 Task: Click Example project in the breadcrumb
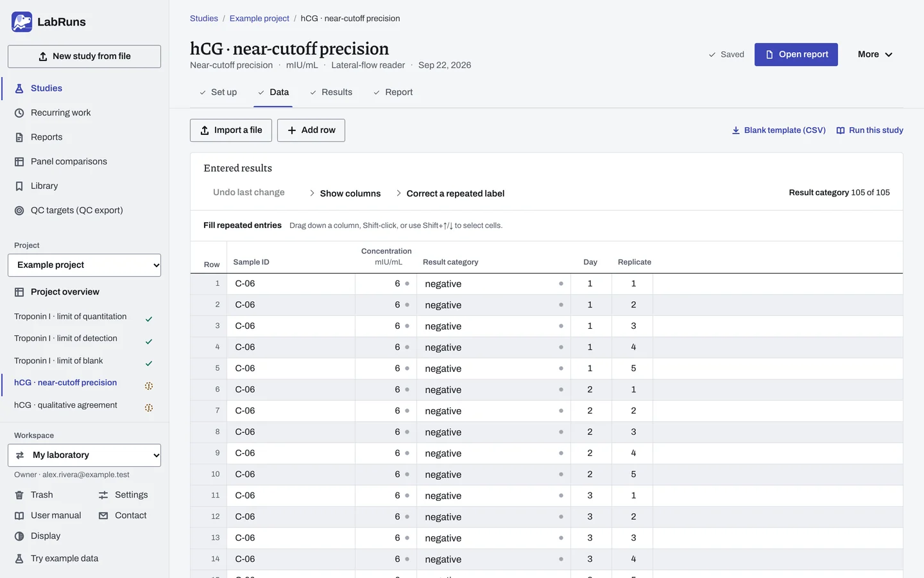pos(259,19)
